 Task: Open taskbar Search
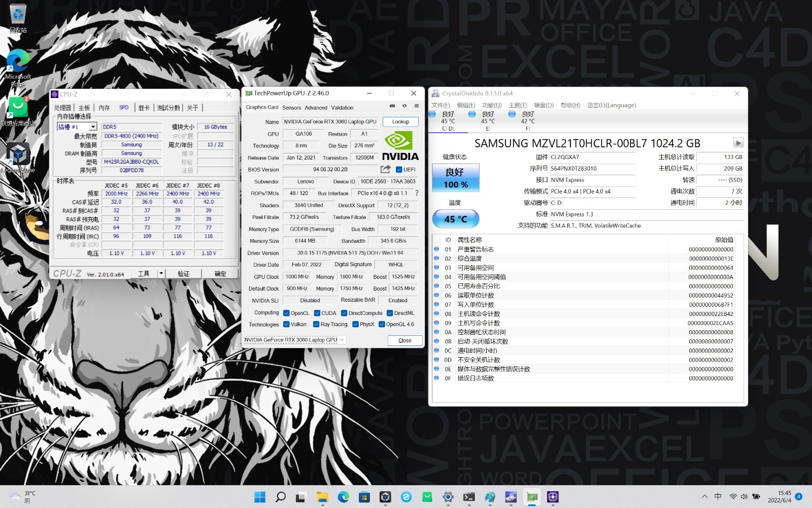tap(280, 497)
